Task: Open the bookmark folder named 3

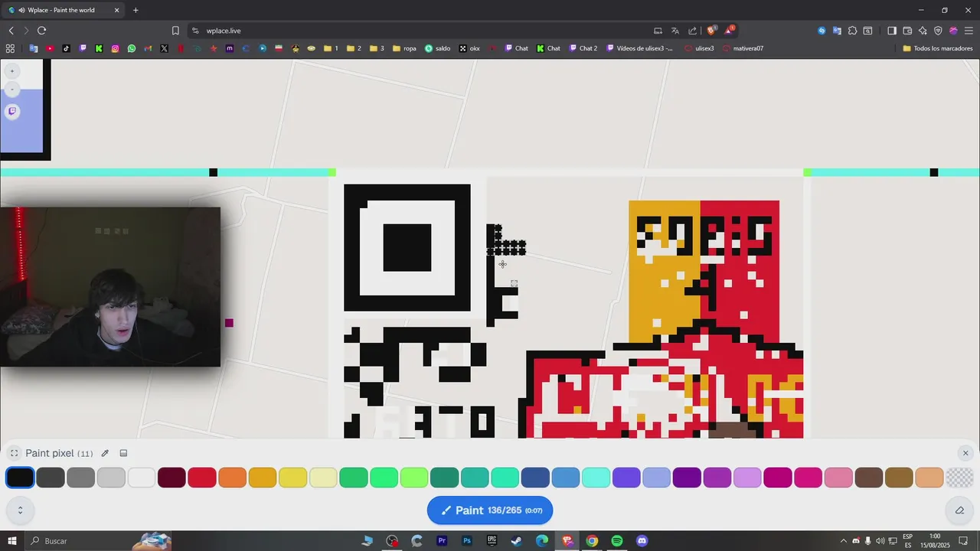Action: (377, 48)
